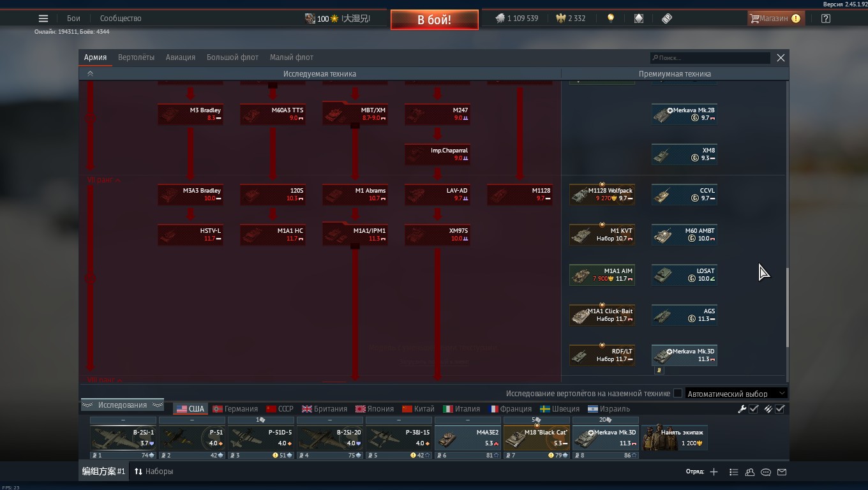
Task: Open the lightbulb hints icon
Action: [x=611, y=19]
